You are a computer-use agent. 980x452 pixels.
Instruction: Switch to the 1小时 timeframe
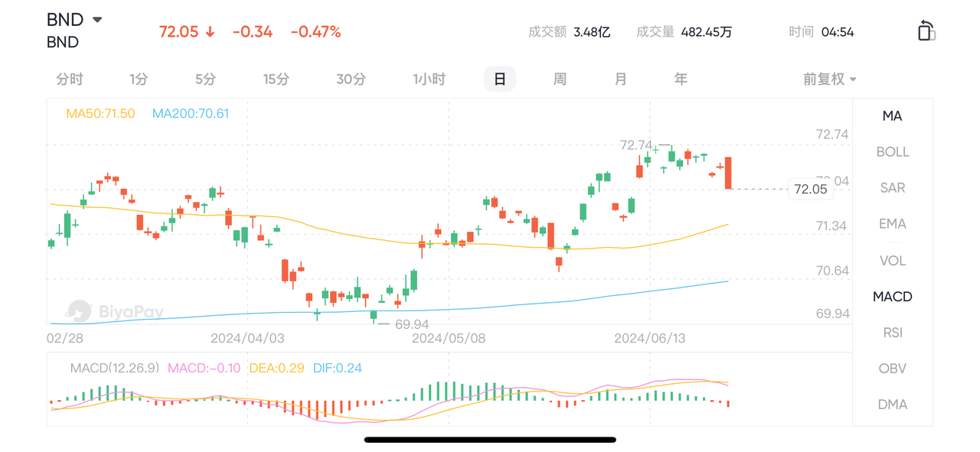click(x=429, y=79)
